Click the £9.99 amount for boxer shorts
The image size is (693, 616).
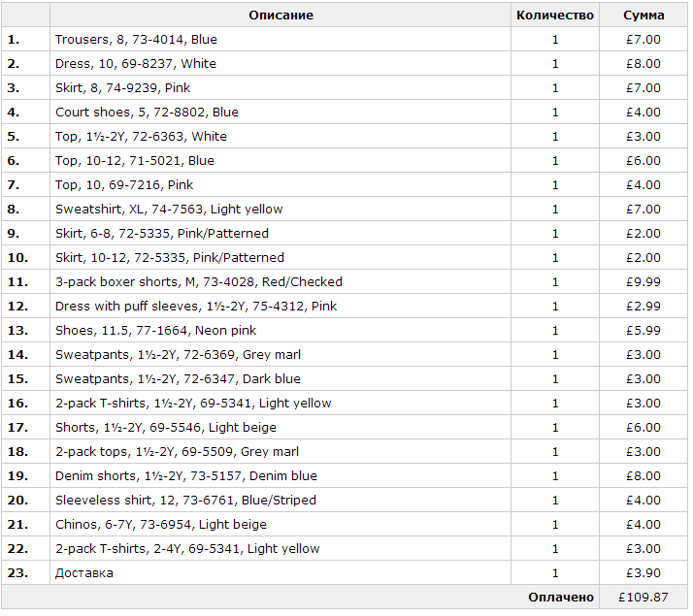(643, 281)
